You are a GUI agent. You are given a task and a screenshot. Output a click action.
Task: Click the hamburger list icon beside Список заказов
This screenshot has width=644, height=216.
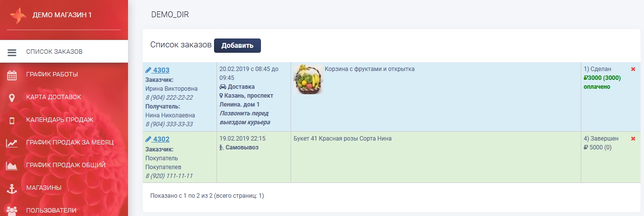[x=12, y=52]
